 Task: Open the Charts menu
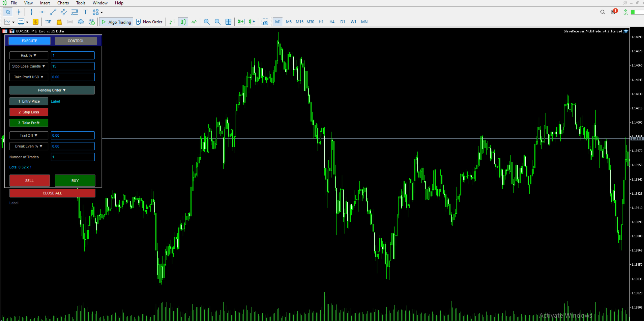pos(63,3)
